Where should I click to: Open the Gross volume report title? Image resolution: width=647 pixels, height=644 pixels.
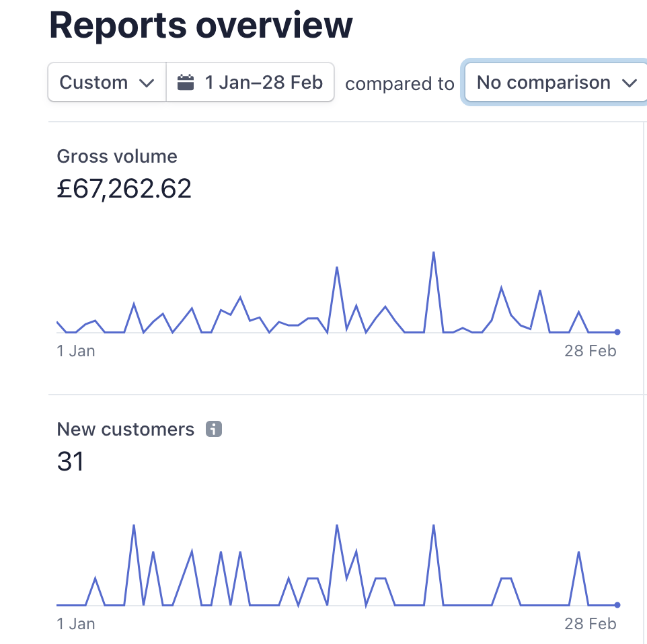[117, 157]
